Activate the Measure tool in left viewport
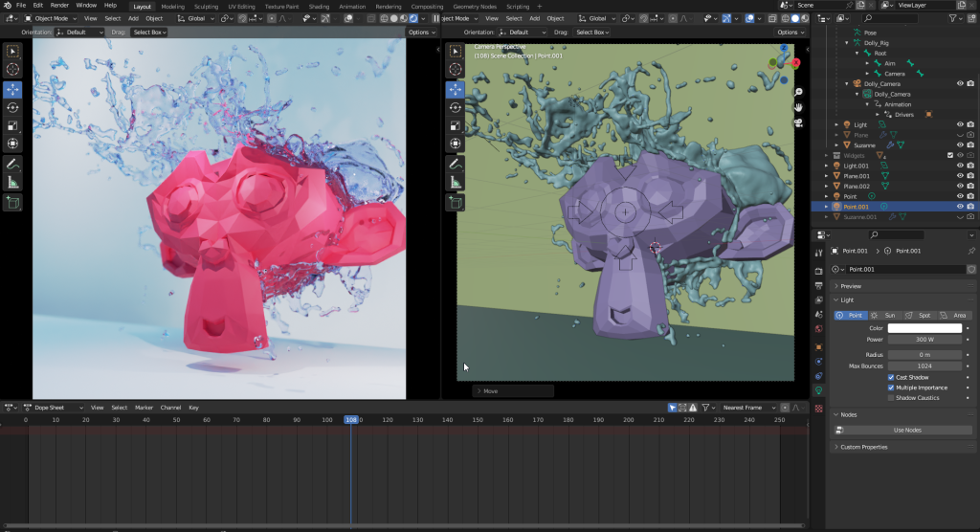980x532 pixels. pyautogui.click(x=12, y=181)
